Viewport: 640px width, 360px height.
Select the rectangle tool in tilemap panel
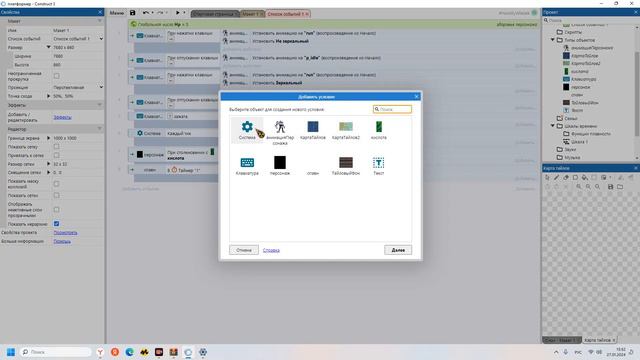575,178
